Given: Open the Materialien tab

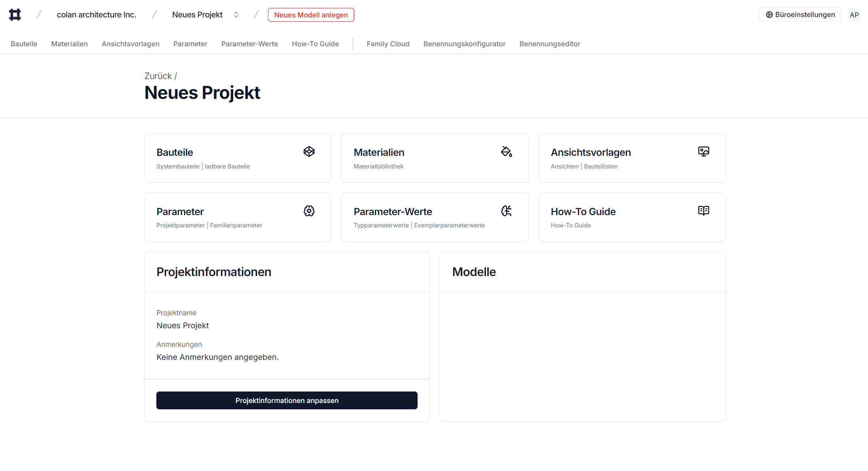Looking at the screenshot, I should point(69,44).
